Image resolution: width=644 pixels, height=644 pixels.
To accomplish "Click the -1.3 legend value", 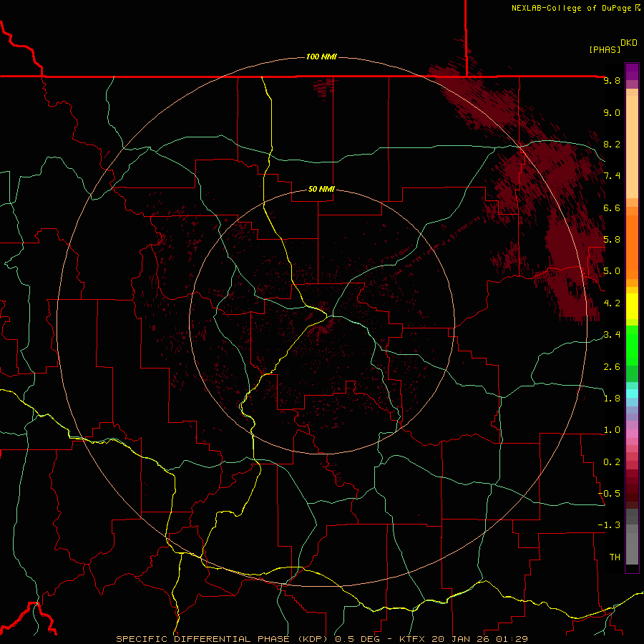I will click(609, 525).
